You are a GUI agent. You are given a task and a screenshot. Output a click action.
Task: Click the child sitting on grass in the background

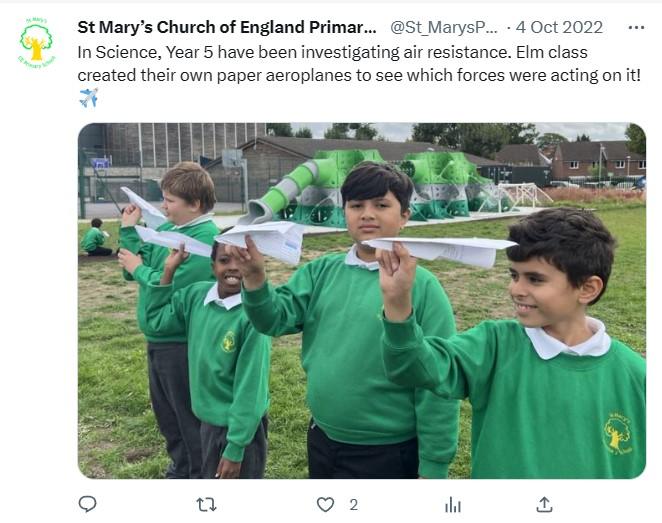click(95, 238)
